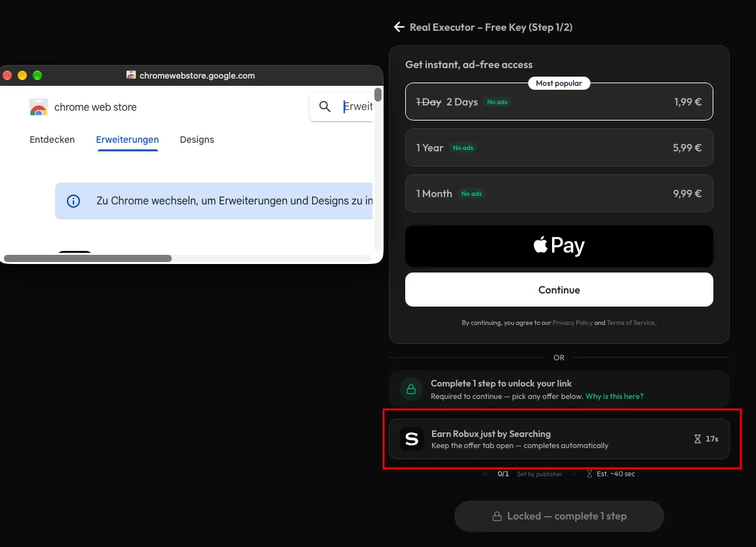Click the 'No ads' badge on the 1 Month plan
Image resolution: width=756 pixels, height=547 pixels.
pos(471,193)
